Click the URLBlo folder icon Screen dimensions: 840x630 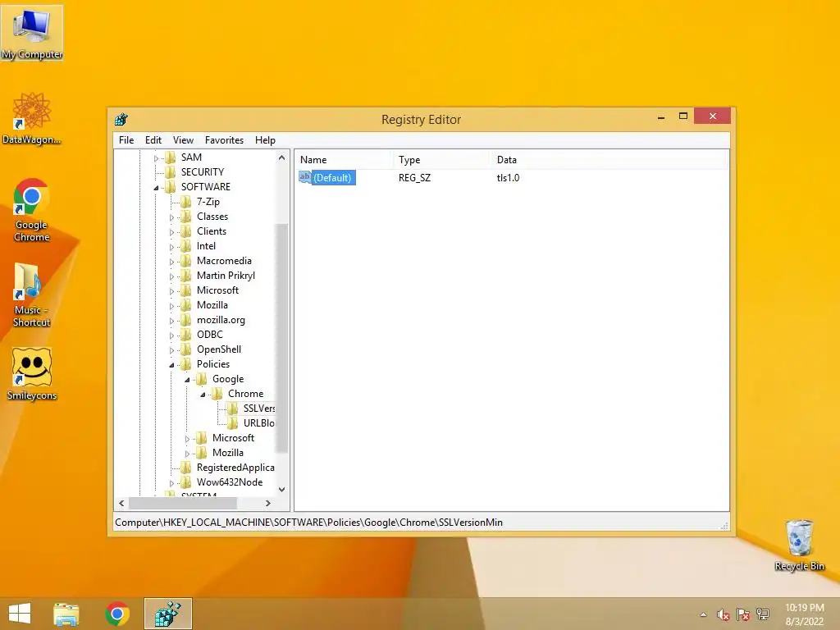tap(232, 422)
